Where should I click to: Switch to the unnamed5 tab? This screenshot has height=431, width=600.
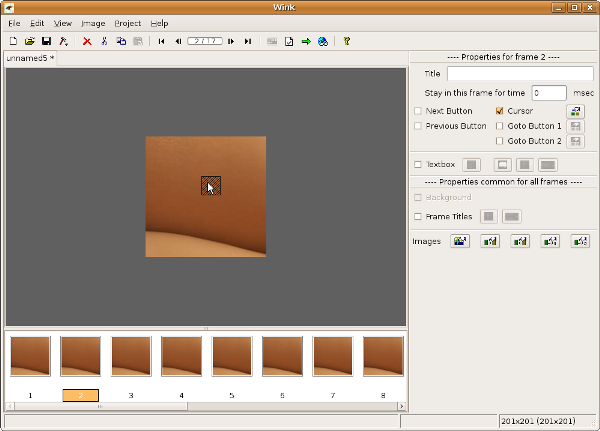(x=28, y=59)
